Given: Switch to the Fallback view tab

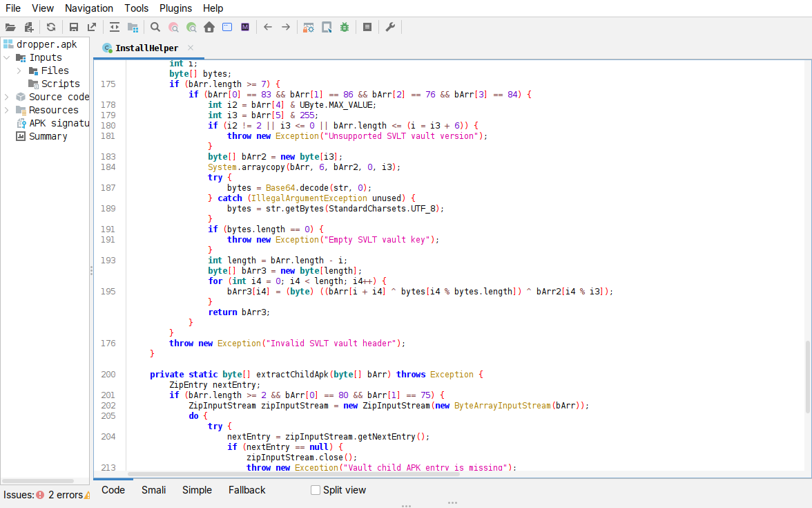Looking at the screenshot, I should point(247,490).
